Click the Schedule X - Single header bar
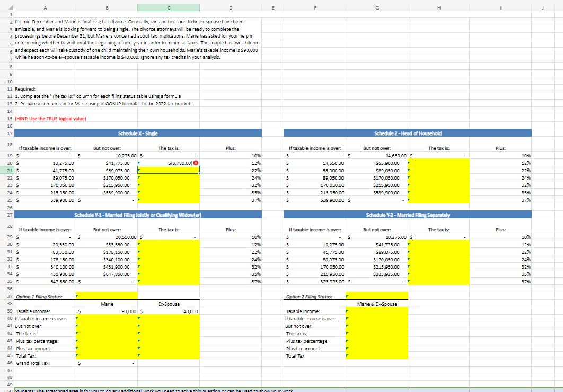Image resolution: width=563 pixels, height=392 pixels. [x=138, y=133]
